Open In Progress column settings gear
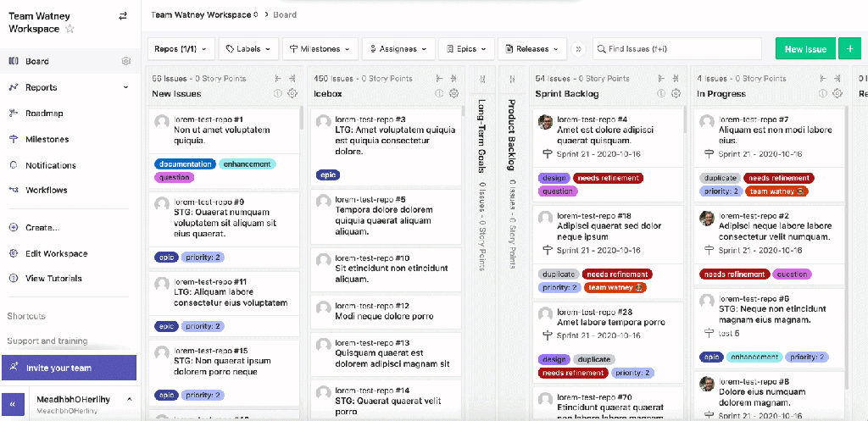 point(837,93)
